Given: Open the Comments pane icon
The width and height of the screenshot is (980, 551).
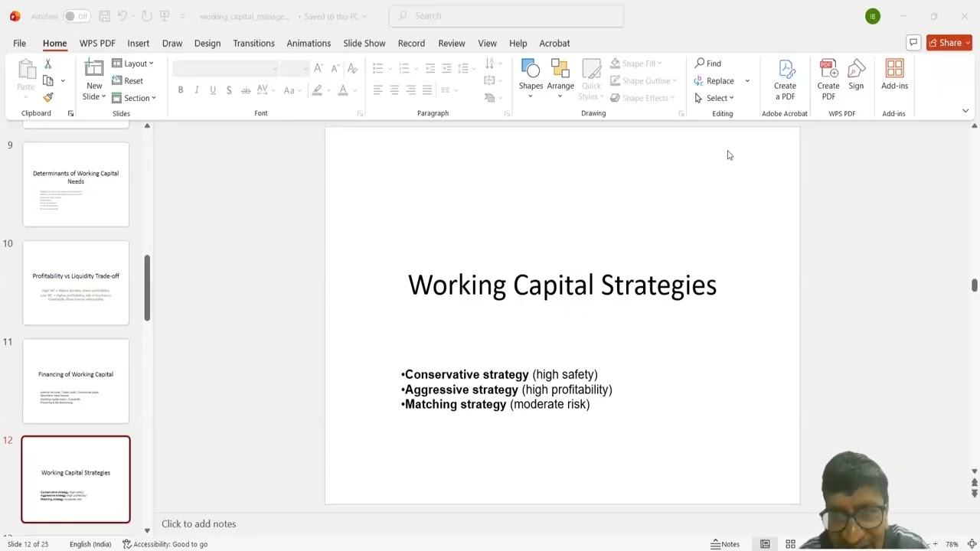Looking at the screenshot, I should click(x=913, y=43).
